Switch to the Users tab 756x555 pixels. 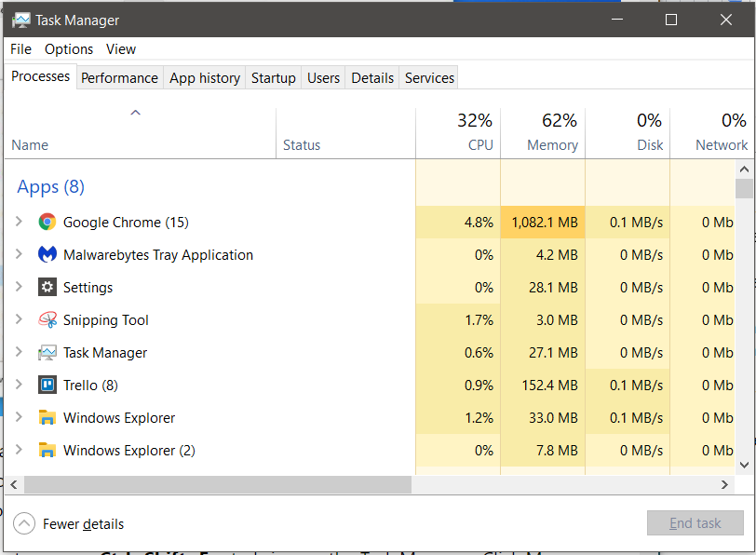pyautogui.click(x=323, y=78)
